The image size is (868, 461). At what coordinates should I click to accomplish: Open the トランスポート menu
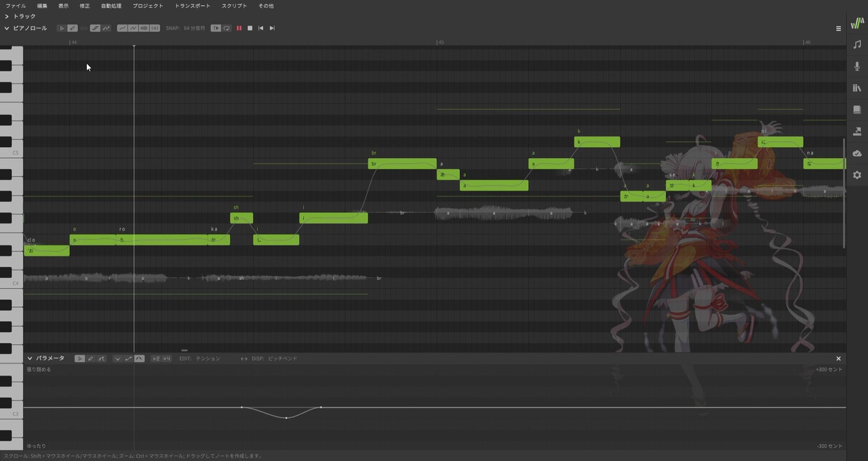click(x=193, y=5)
